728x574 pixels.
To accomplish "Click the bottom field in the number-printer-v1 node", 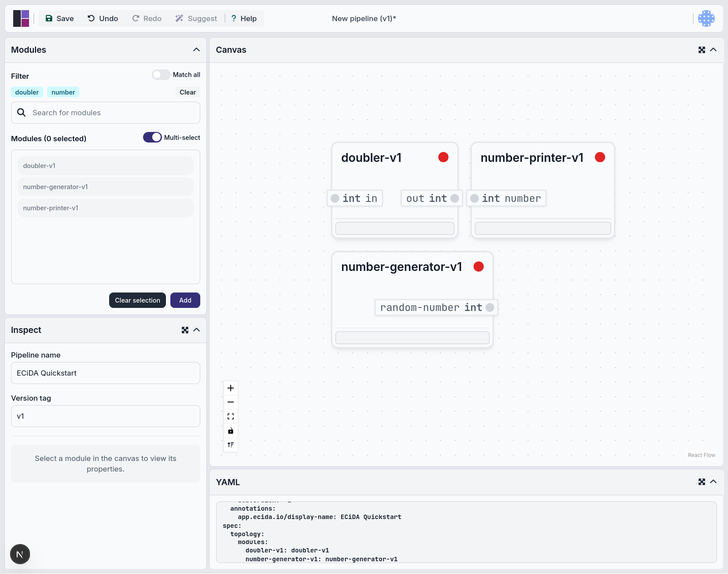I will point(543,228).
